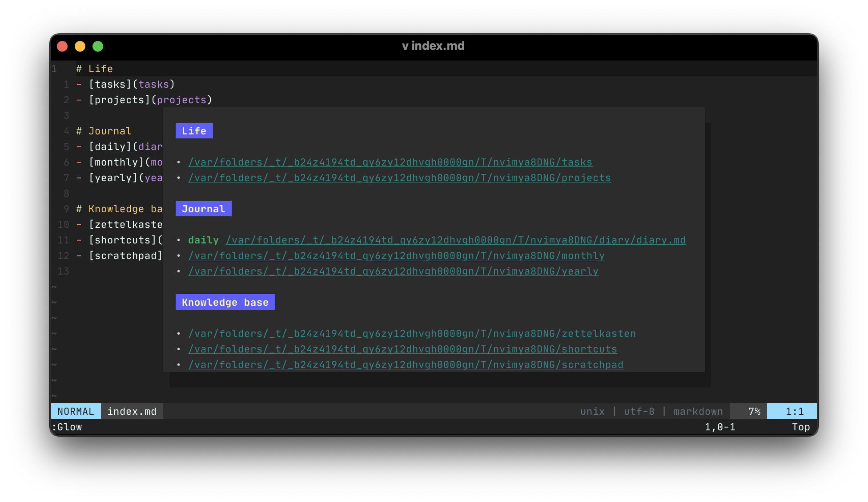Screen dimensions: 868x502
Task: Select the Journal heading badge
Action: coord(203,208)
